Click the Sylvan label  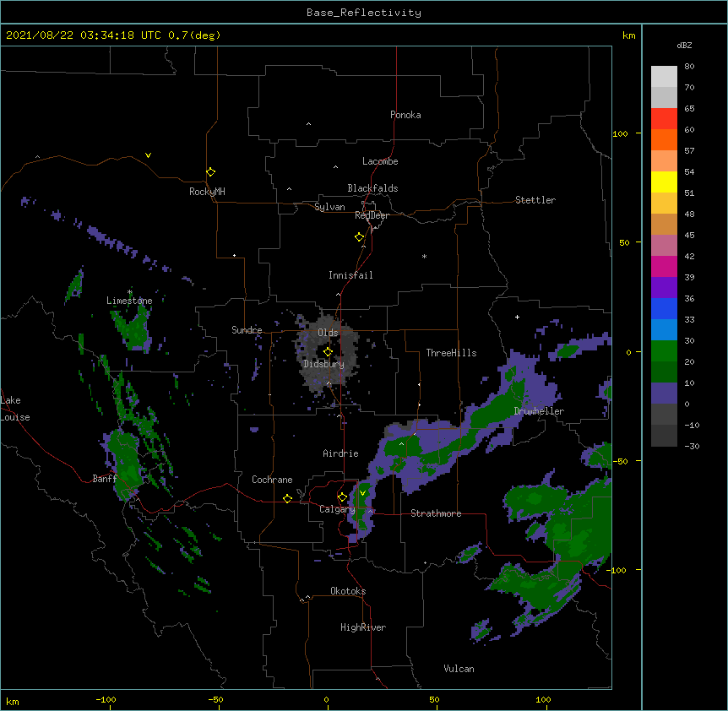pyautogui.click(x=329, y=207)
